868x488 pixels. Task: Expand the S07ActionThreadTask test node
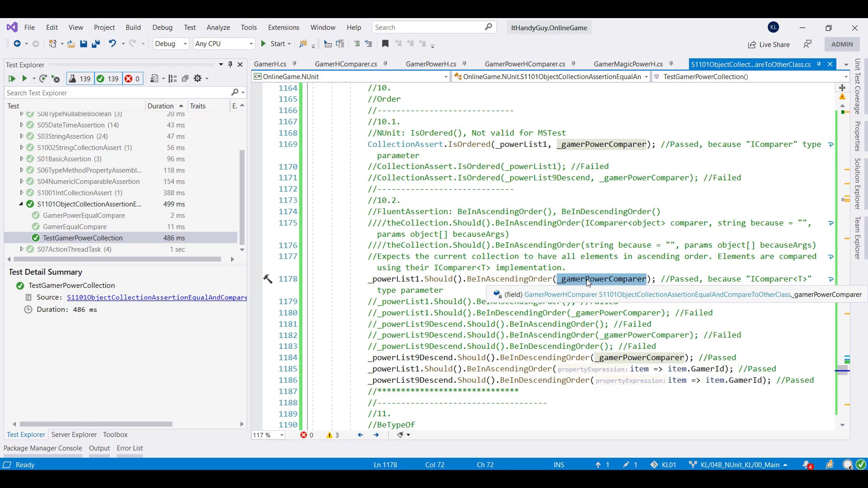[x=21, y=249]
